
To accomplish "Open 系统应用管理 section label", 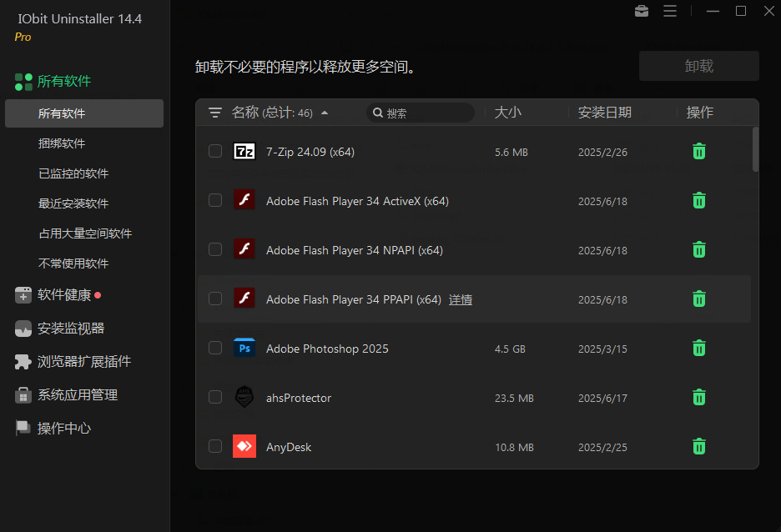I will (78, 395).
